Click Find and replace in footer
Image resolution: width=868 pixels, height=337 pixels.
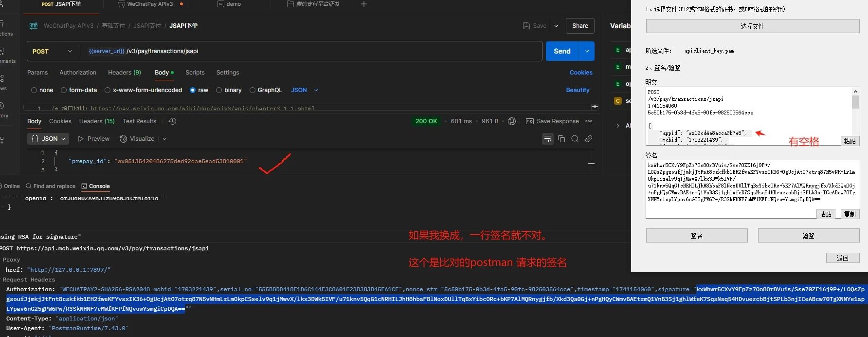pyautogui.click(x=51, y=186)
